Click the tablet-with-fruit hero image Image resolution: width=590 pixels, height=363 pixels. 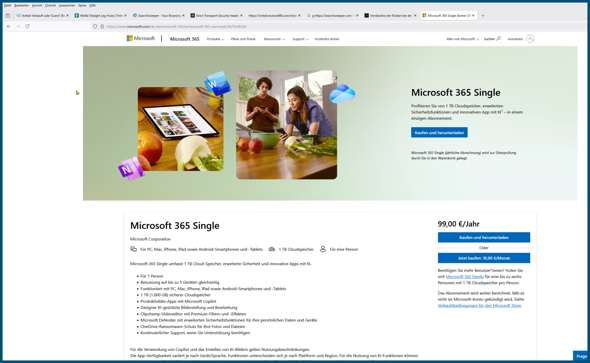[x=181, y=129]
